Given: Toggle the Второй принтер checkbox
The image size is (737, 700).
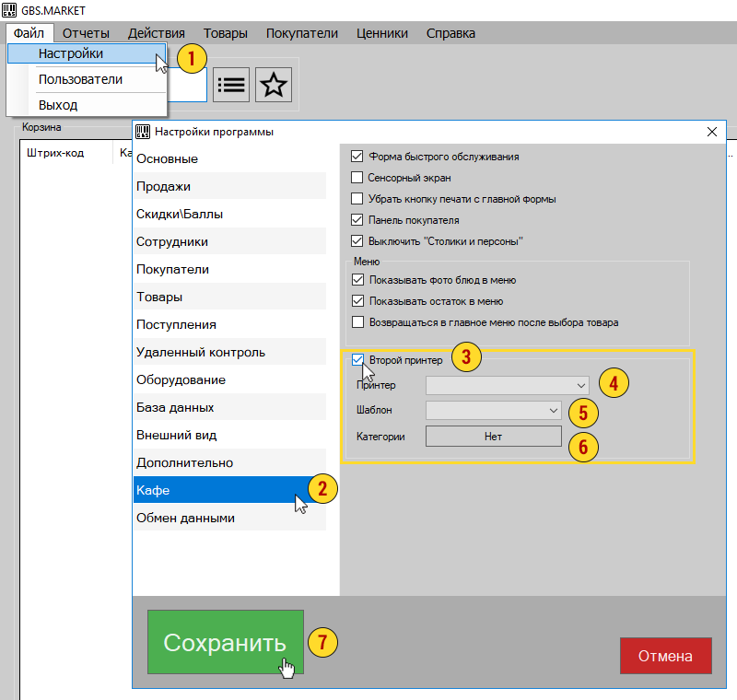Looking at the screenshot, I should click(357, 360).
